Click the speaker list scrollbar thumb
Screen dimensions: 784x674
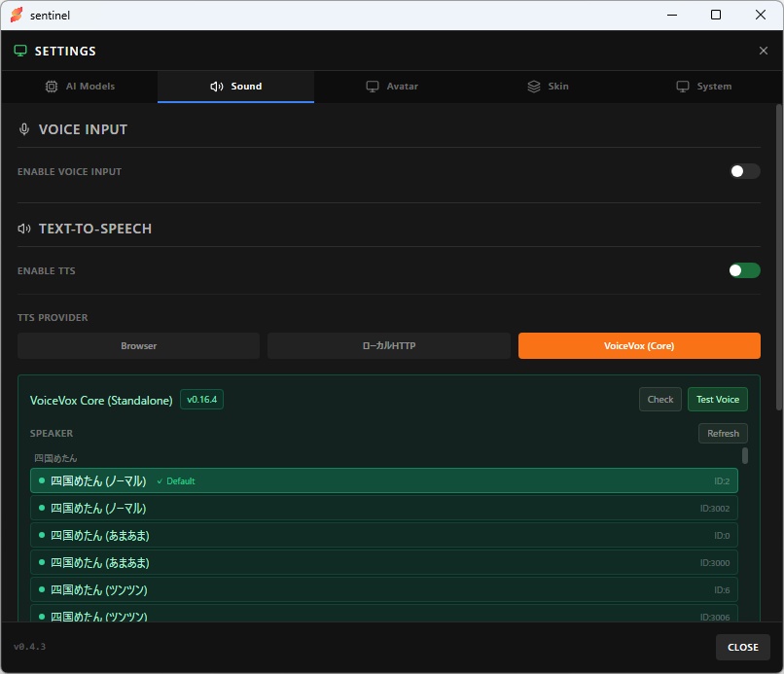pos(745,455)
